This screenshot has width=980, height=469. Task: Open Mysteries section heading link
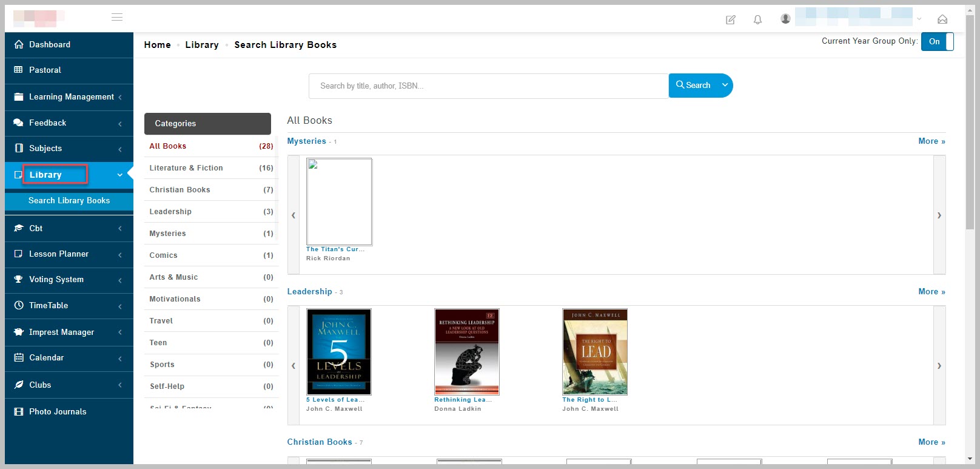(x=307, y=141)
